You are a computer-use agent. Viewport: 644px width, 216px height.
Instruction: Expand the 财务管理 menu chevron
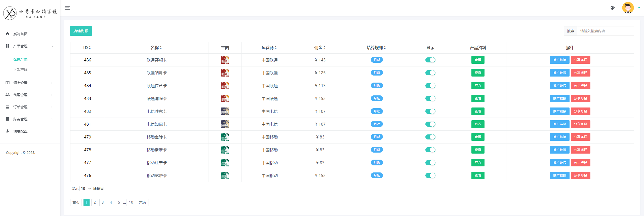pyautogui.click(x=52, y=119)
